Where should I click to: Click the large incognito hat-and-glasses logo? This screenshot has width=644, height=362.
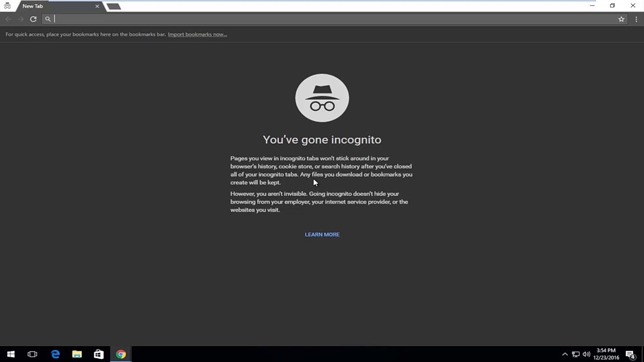point(322,98)
